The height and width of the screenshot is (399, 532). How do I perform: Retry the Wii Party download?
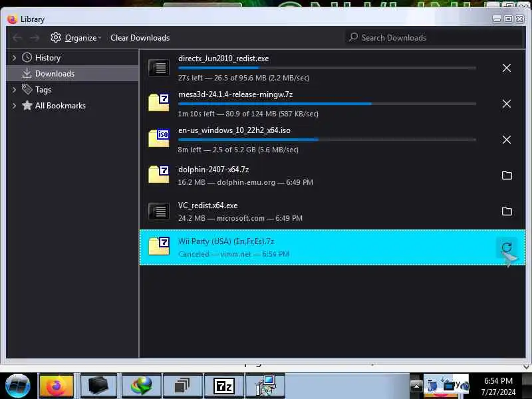tap(507, 247)
